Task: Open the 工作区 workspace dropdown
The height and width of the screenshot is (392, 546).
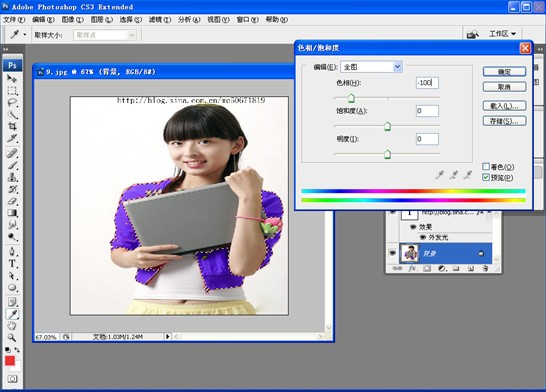Action: tap(502, 34)
